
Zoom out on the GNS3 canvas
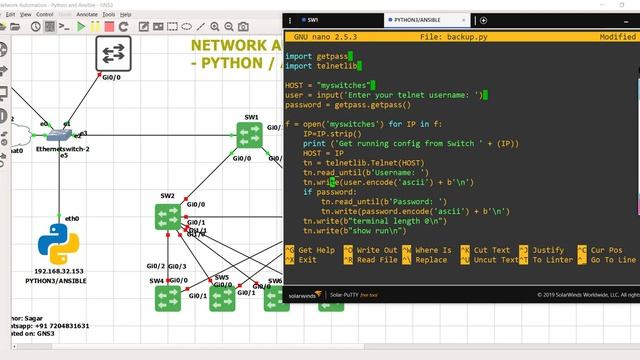click(x=229, y=27)
